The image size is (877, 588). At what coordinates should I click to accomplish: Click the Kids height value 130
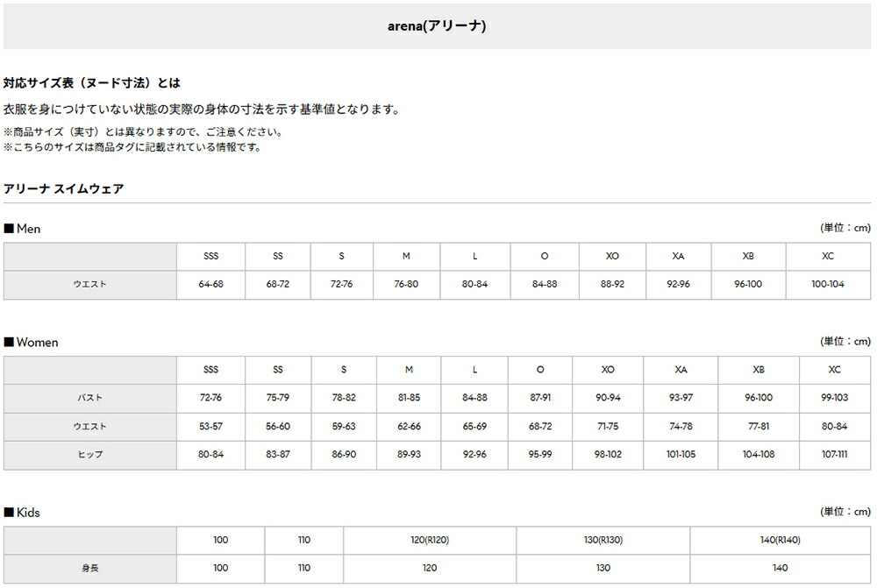(x=603, y=568)
